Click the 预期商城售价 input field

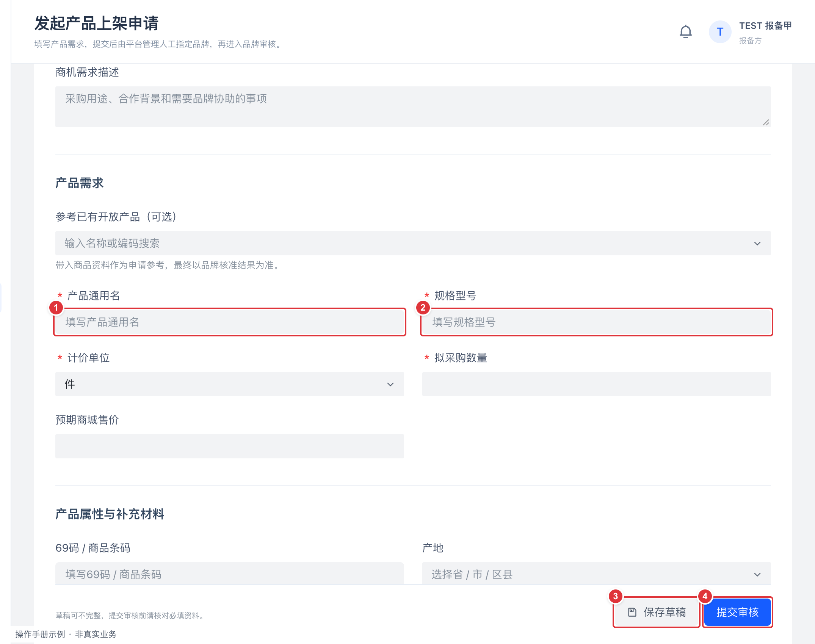click(230, 446)
